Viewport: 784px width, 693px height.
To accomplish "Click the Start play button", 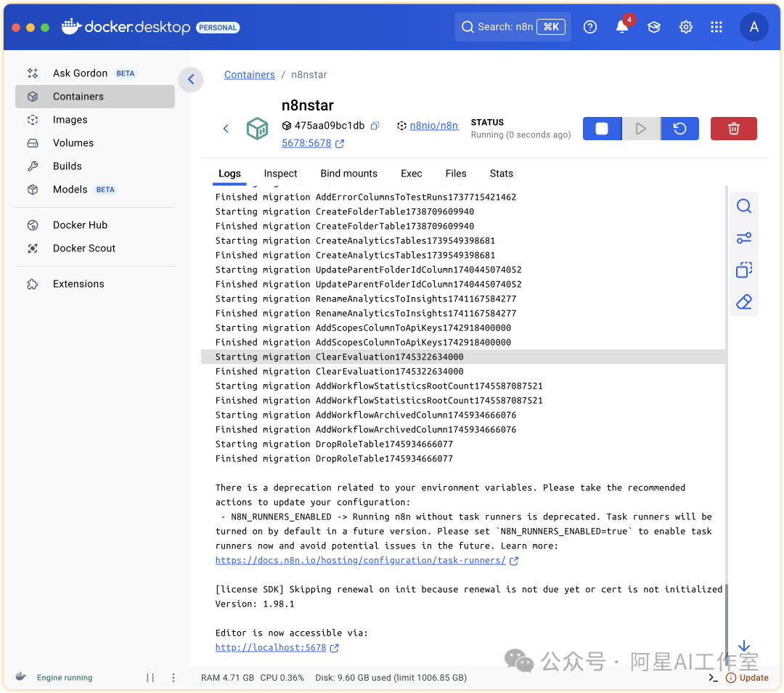I will [x=640, y=129].
